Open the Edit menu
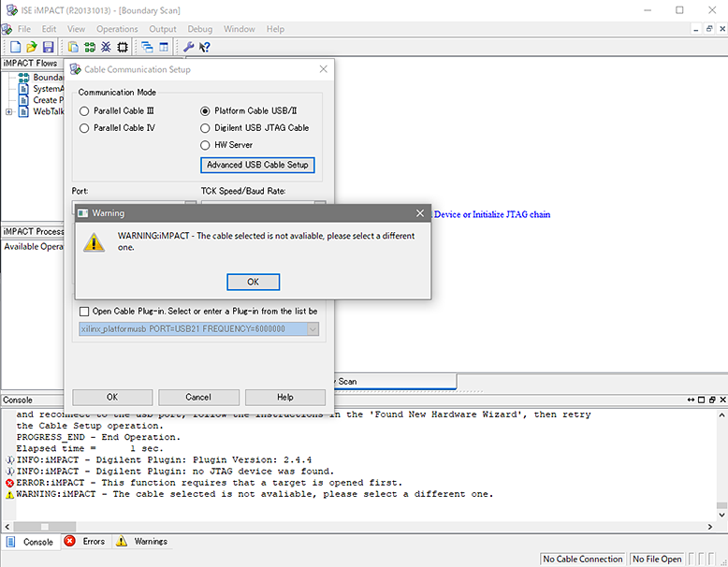 (x=49, y=29)
